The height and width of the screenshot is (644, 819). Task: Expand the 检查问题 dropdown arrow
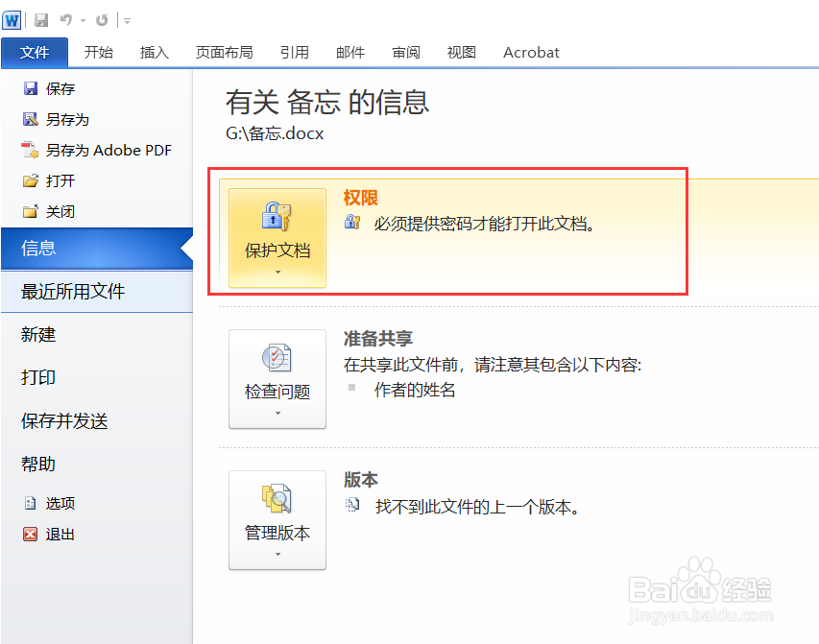(x=277, y=413)
